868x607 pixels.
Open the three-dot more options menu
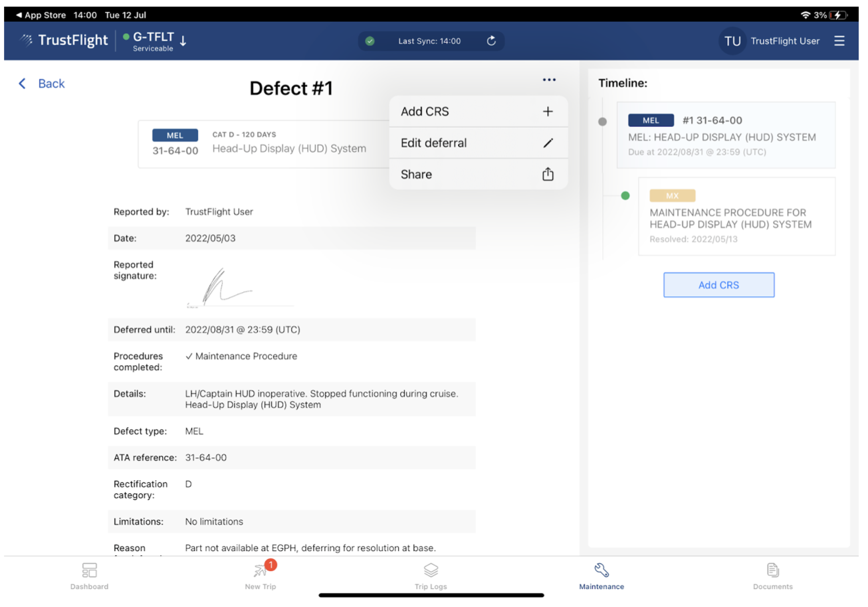tap(548, 80)
